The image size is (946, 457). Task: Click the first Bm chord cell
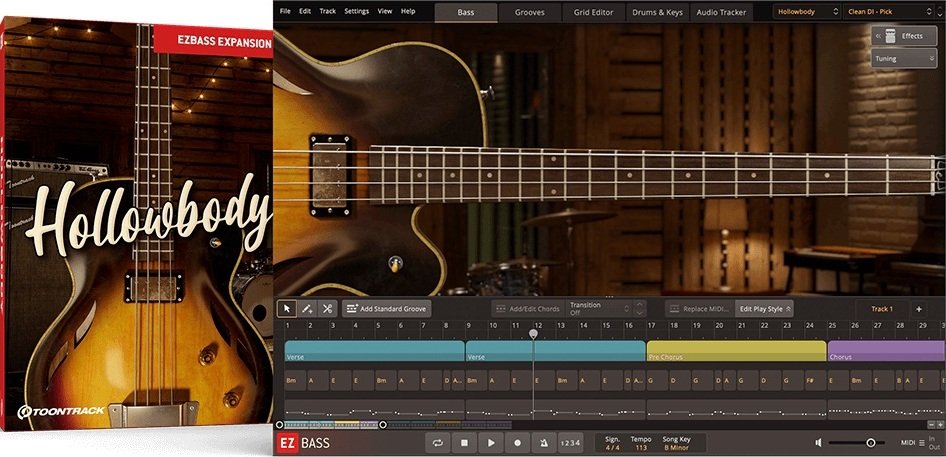point(295,381)
